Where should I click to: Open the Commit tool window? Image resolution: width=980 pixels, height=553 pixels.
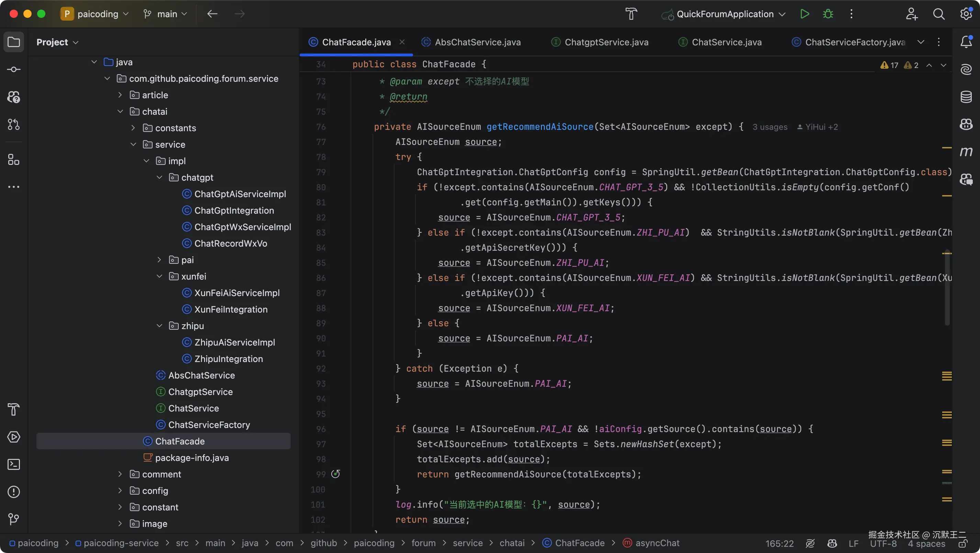pyautogui.click(x=14, y=69)
